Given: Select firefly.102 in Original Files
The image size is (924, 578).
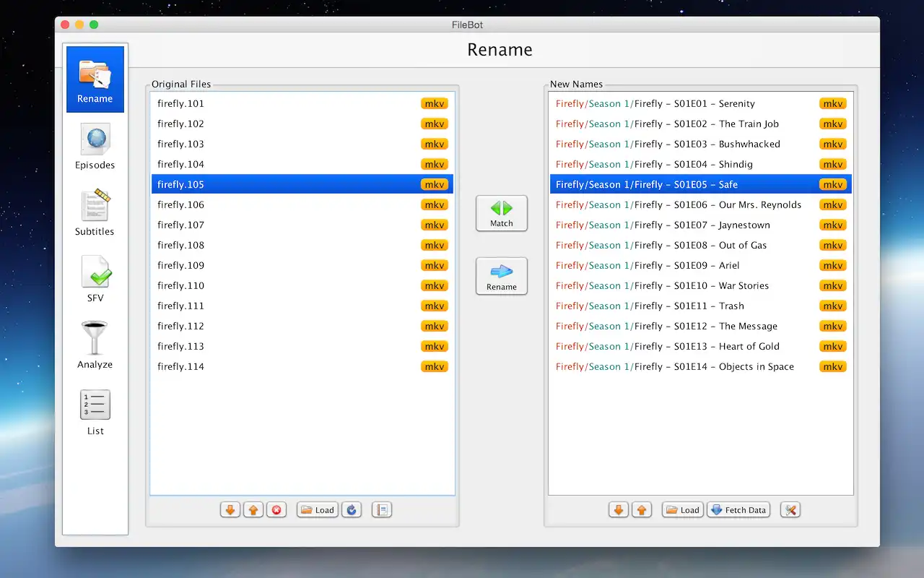Looking at the screenshot, I should click(302, 124).
